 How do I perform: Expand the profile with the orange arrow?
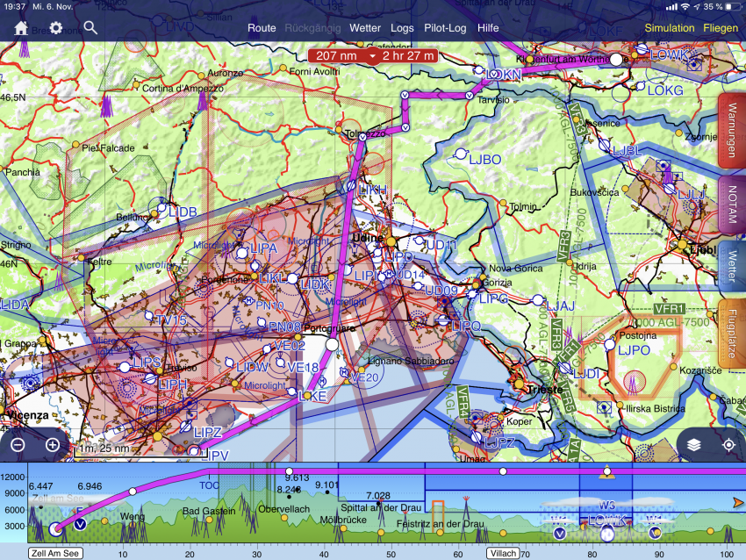(x=737, y=502)
